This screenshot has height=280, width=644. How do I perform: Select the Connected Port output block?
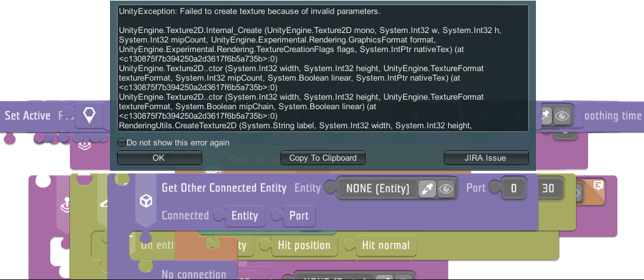(x=299, y=216)
